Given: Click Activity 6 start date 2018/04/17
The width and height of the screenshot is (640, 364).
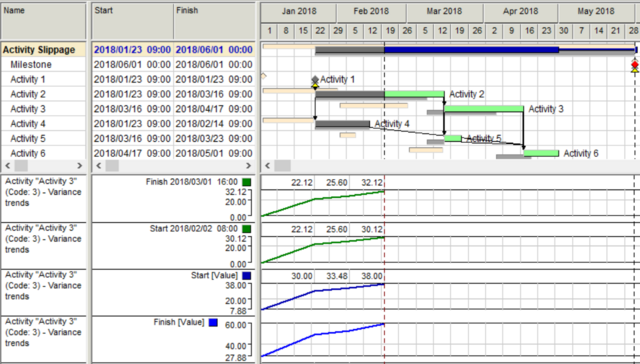Looking at the screenshot, I should (133, 153).
